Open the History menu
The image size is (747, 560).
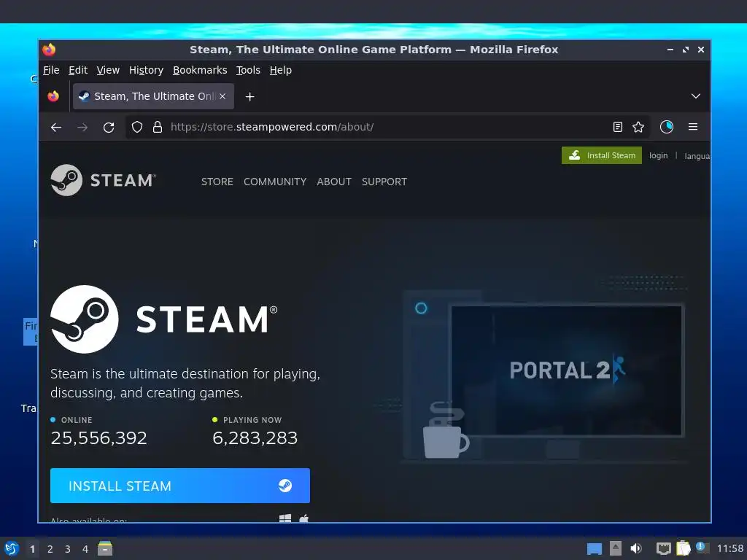[x=146, y=70]
